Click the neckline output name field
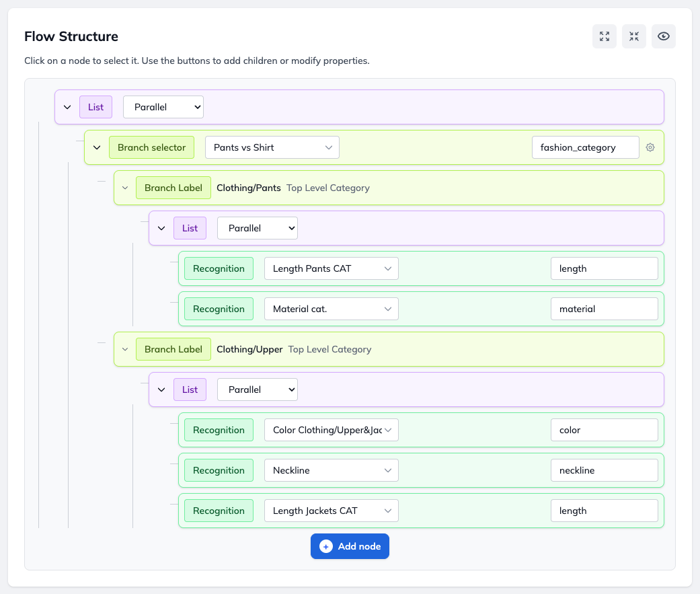Image resolution: width=700 pixels, height=594 pixels. tap(603, 470)
